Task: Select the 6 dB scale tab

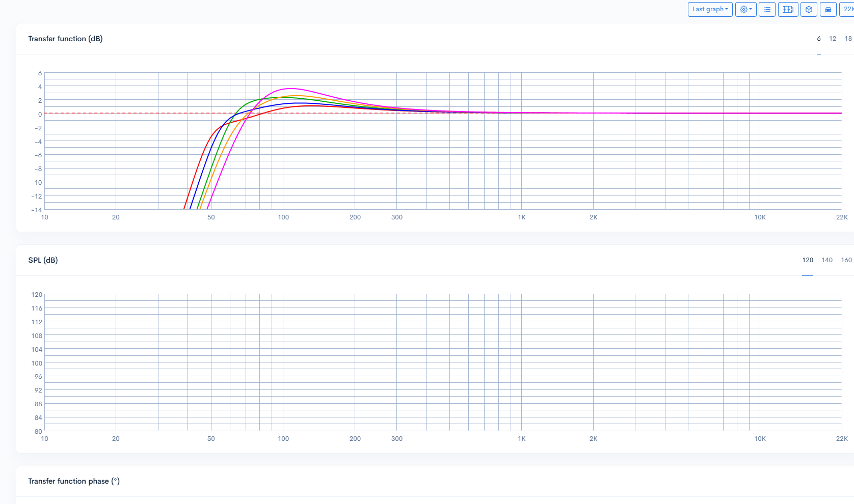Action: [x=819, y=39]
